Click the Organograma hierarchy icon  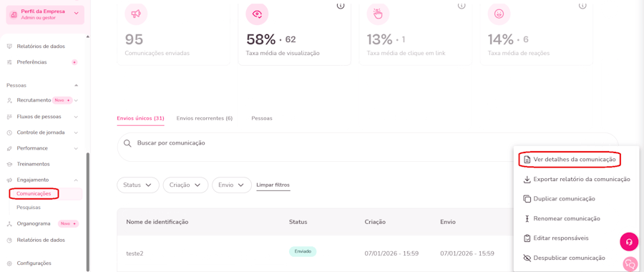pos(9,224)
